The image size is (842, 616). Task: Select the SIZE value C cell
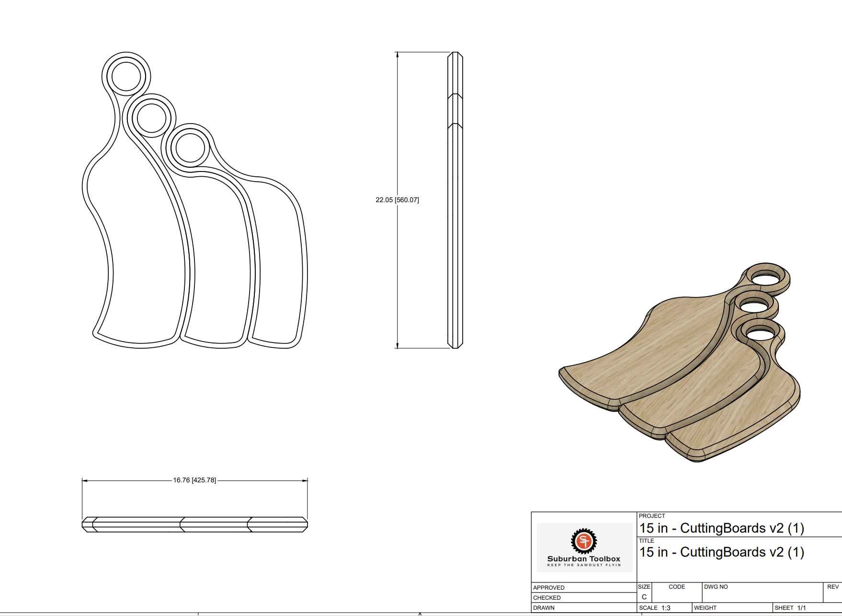pyautogui.click(x=644, y=597)
